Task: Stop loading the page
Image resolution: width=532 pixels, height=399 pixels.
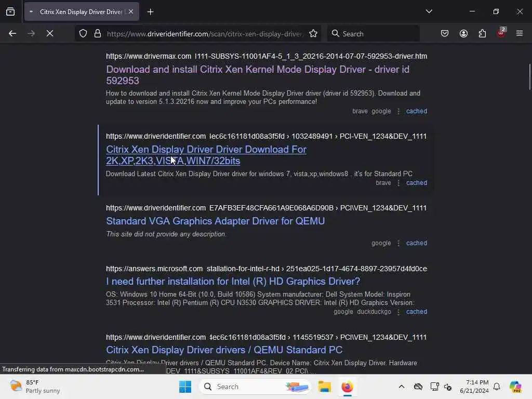Action: 49,33
